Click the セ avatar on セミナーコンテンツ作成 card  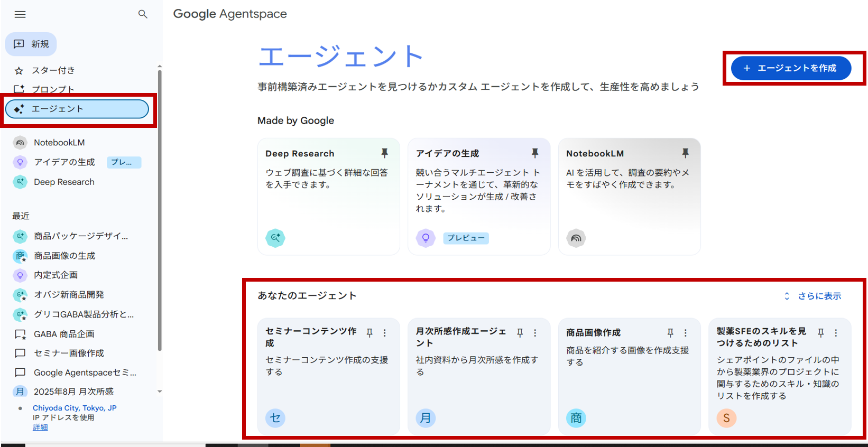[x=275, y=418]
